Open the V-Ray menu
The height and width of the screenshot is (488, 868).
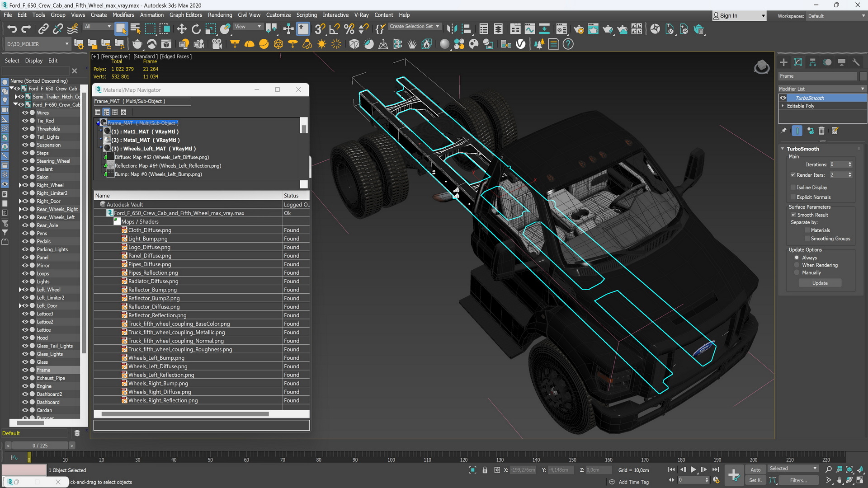pyautogui.click(x=361, y=15)
